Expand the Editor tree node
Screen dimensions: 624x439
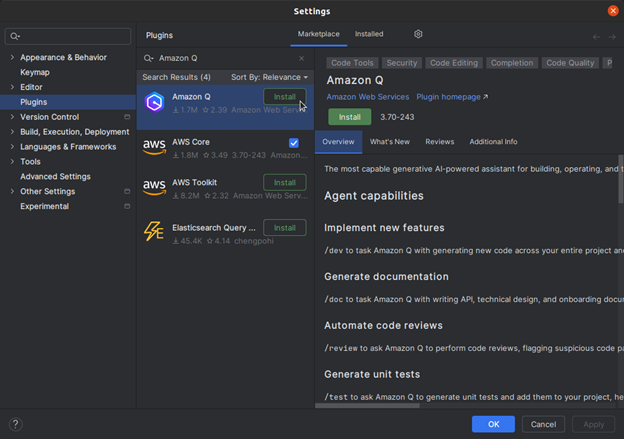point(12,87)
